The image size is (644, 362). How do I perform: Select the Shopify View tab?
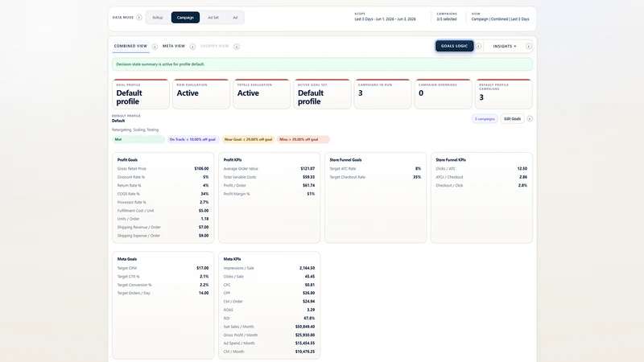[214, 46]
